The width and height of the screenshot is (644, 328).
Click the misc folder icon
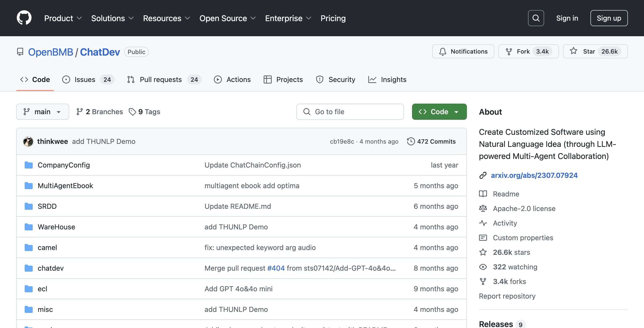(x=29, y=309)
